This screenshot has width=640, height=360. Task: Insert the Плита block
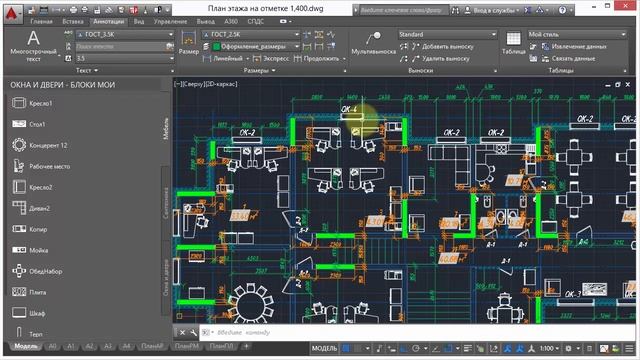point(29,292)
